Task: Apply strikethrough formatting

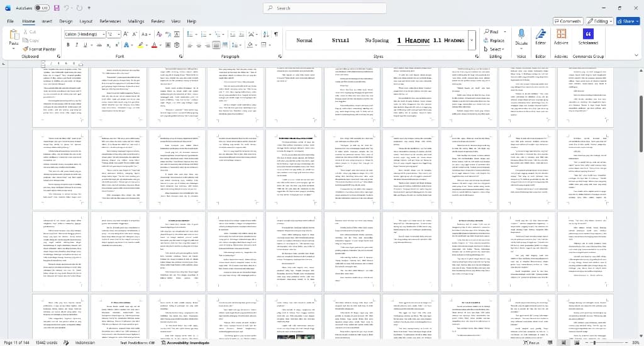Action: pos(99,45)
